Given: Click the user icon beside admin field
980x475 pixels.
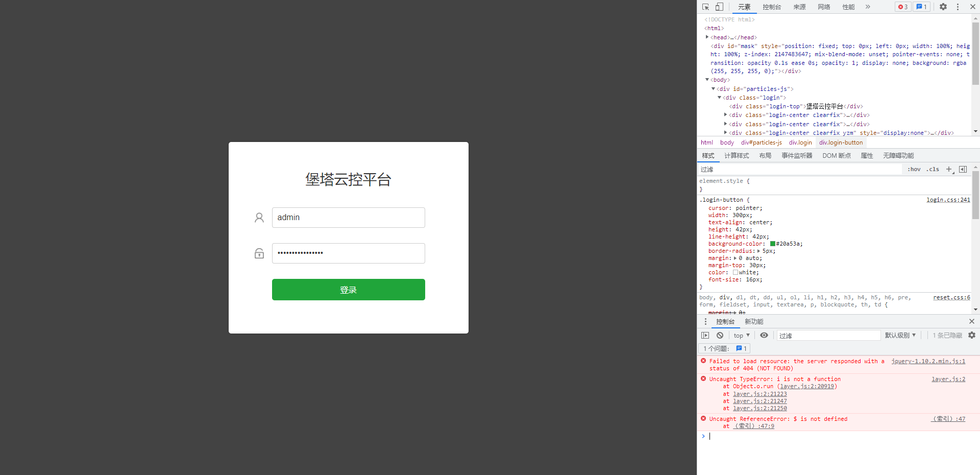Looking at the screenshot, I should 259,218.
